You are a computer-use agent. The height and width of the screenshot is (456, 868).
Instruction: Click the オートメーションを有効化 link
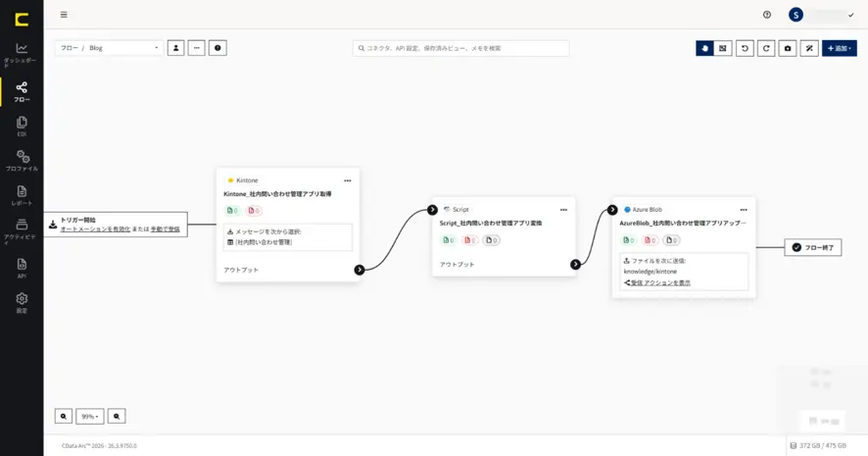(x=95, y=228)
